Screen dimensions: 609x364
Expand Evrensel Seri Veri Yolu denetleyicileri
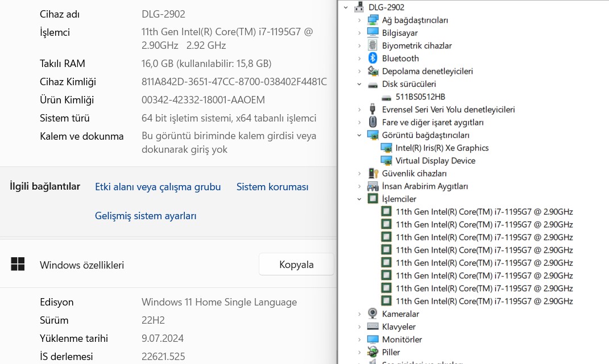pyautogui.click(x=359, y=110)
